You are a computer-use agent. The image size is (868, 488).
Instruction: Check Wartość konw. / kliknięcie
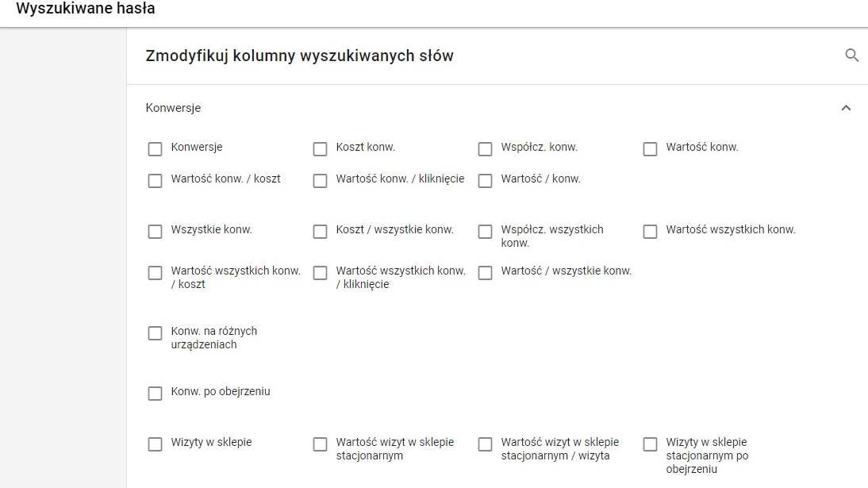320,181
